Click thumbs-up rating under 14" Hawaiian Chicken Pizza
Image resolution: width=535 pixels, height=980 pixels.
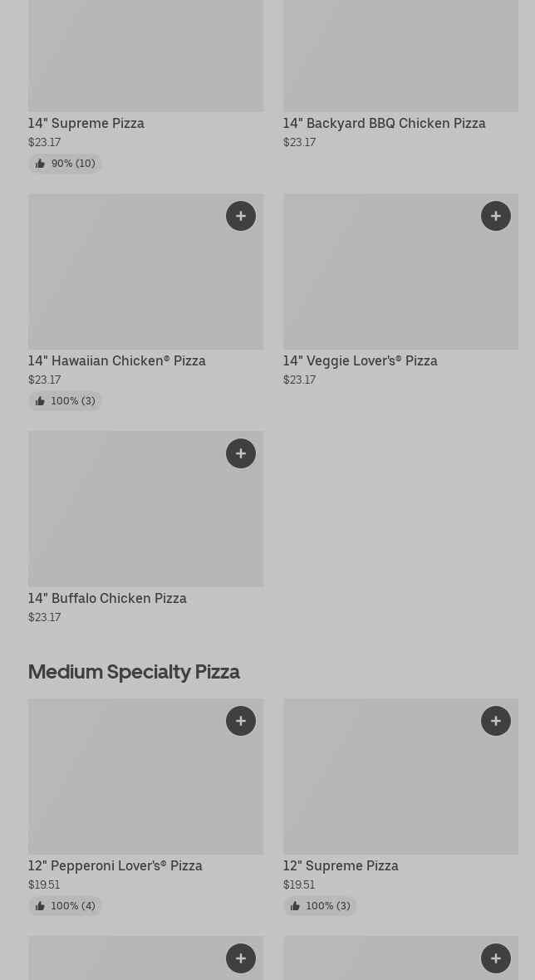pyautogui.click(x=66, y=401)
